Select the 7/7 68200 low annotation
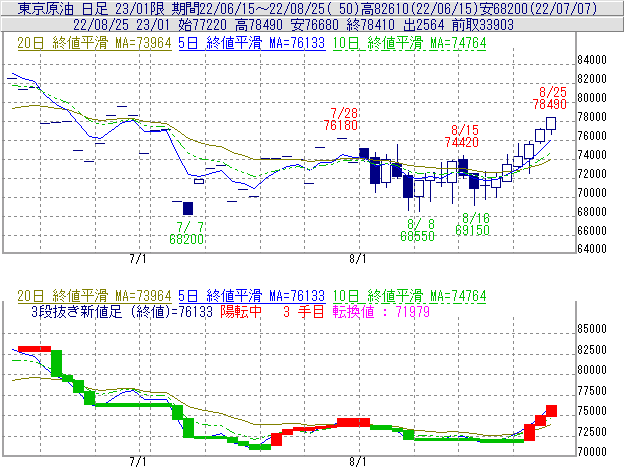The height and width of the screenshot is (475, 624). [187, 233]
